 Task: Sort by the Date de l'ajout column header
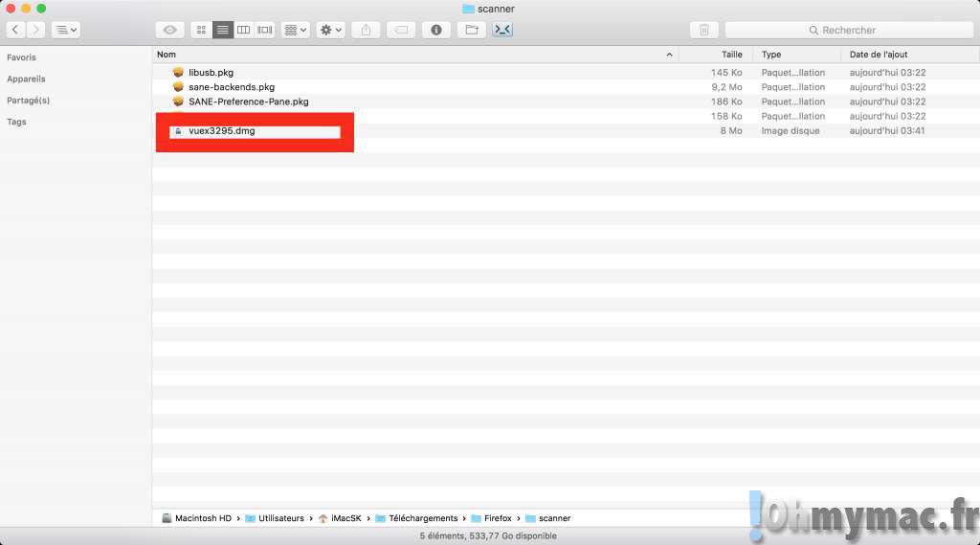click(x=910, y=55)
